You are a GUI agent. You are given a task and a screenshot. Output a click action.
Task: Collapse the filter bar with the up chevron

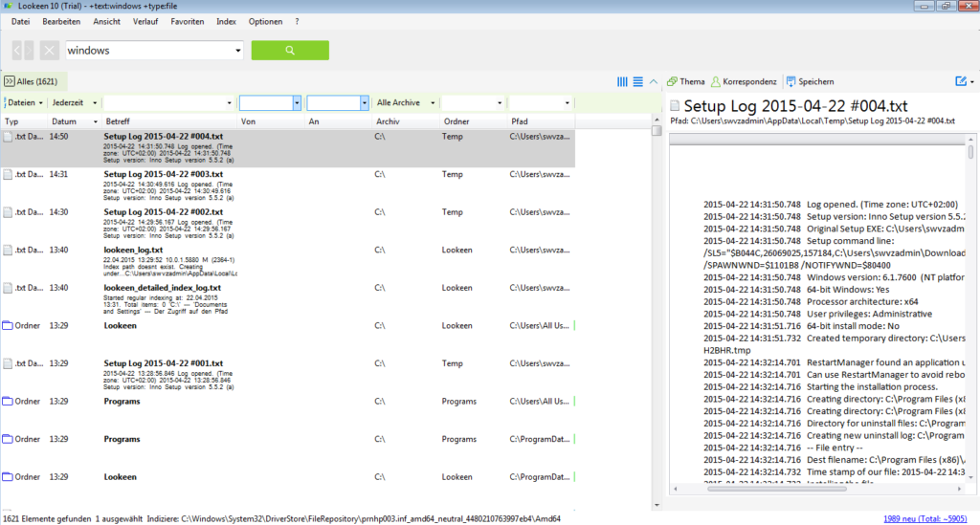[x=653, y=82]
